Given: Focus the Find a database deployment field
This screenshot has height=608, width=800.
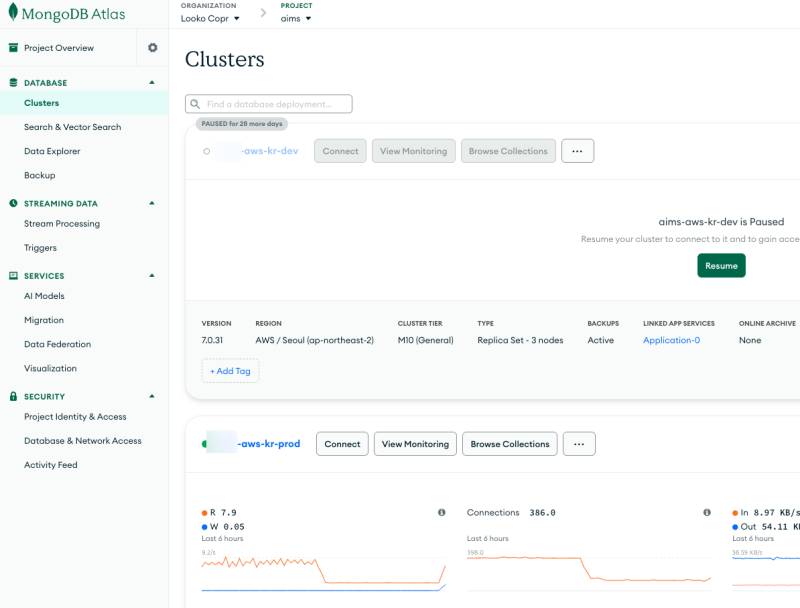Looking at the screenshot, I should tap(275, 104).
